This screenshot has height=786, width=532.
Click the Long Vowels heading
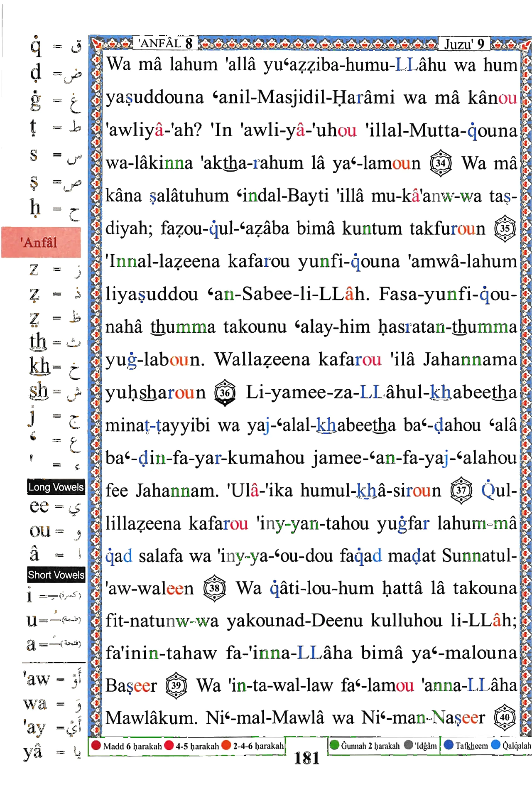pos(56,487)
